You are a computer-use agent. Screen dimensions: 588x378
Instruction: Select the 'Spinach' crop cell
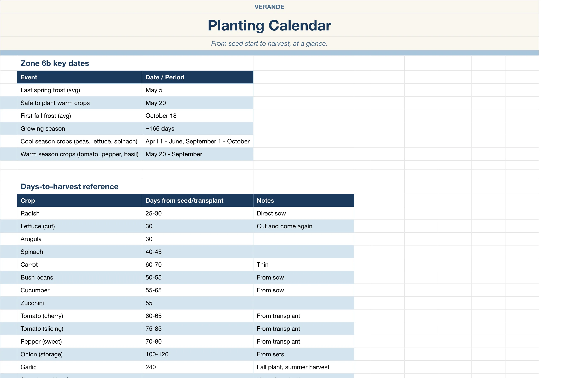click(79, 252)
